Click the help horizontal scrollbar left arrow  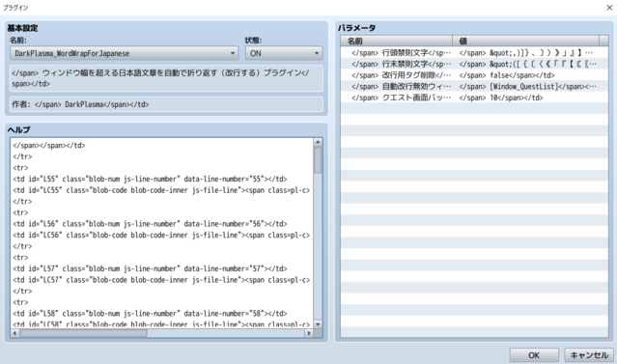[x=14, y=333]
